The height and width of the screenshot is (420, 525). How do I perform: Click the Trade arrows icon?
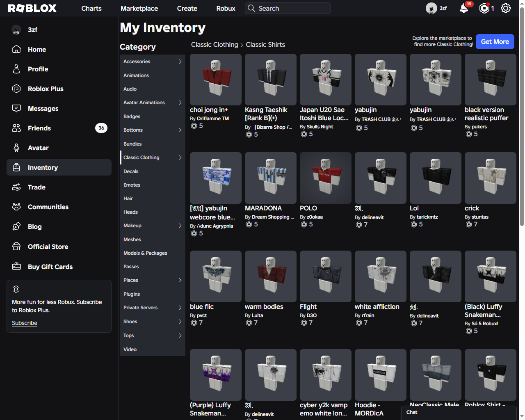click(x=16, y=187)
